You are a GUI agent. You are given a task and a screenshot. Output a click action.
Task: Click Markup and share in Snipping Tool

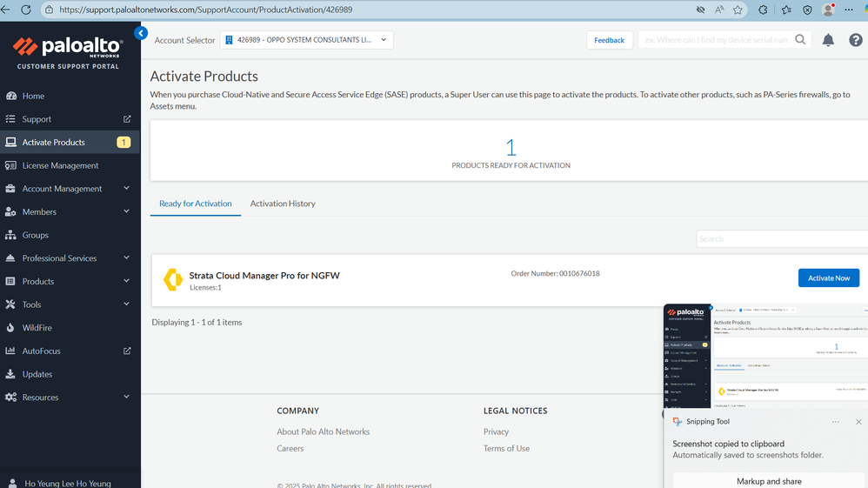pyautogui.click(x=769, y=481)
